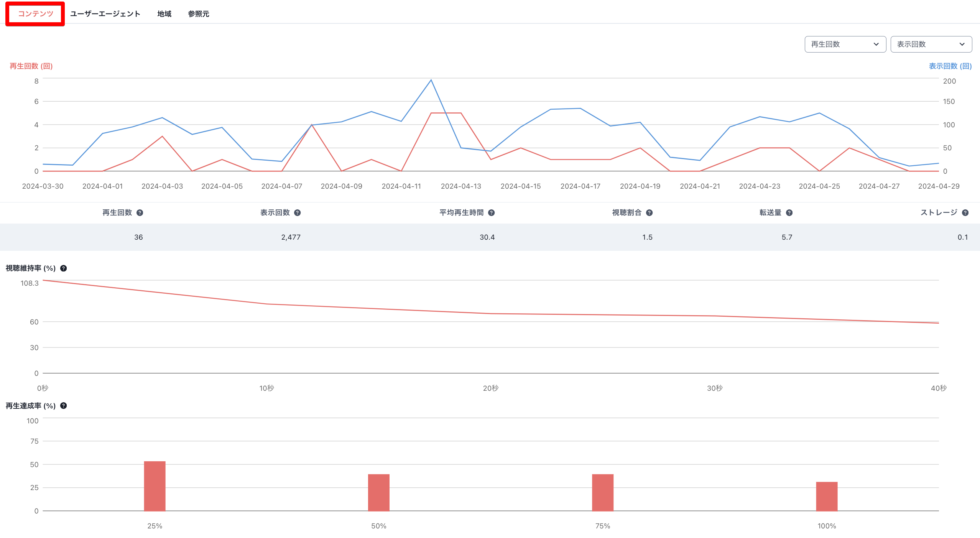Click the summary value 36 under 再生回数

(138, 237)
